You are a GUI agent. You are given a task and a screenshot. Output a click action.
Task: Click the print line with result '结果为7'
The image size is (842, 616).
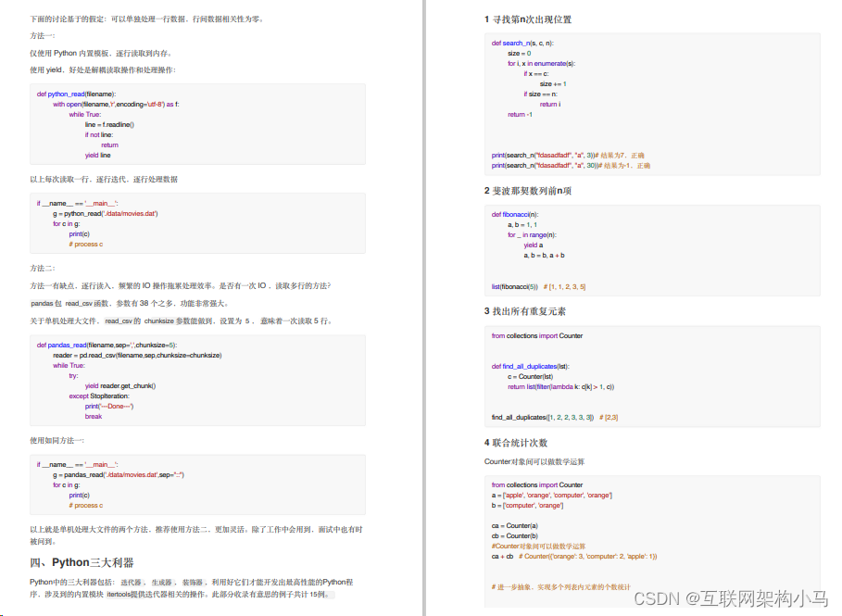point(568,156)
